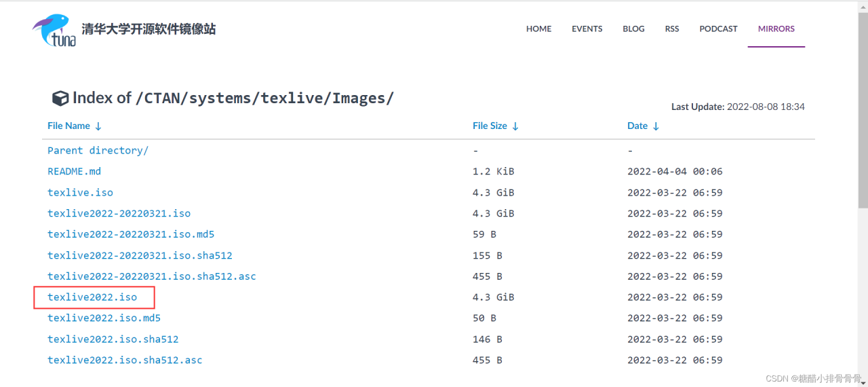The width and height of the screenshot is (868, 387).
Task: Click the TUNA fish logo icon
Action: click(54, 30)
